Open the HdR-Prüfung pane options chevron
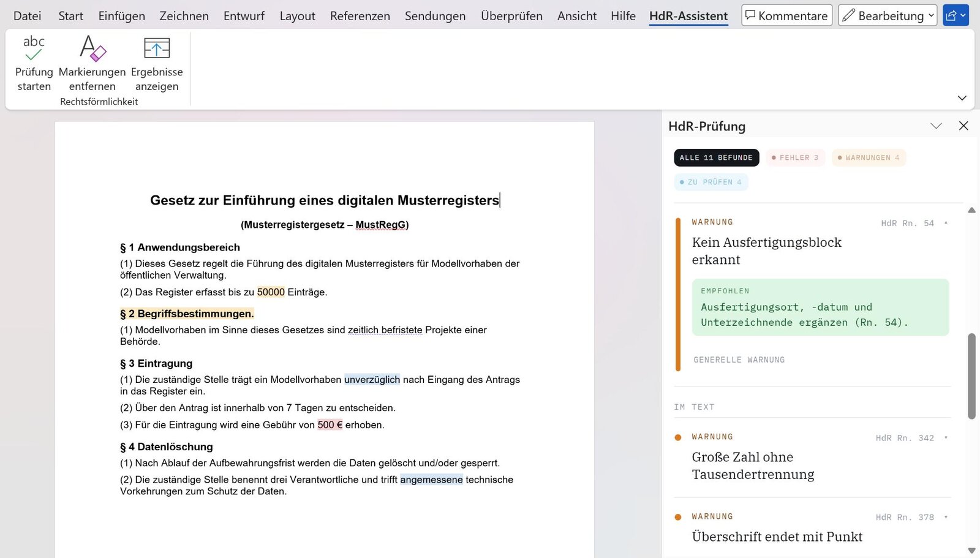The height and width of the screenshot is (558, 980). tap(936, 126)
